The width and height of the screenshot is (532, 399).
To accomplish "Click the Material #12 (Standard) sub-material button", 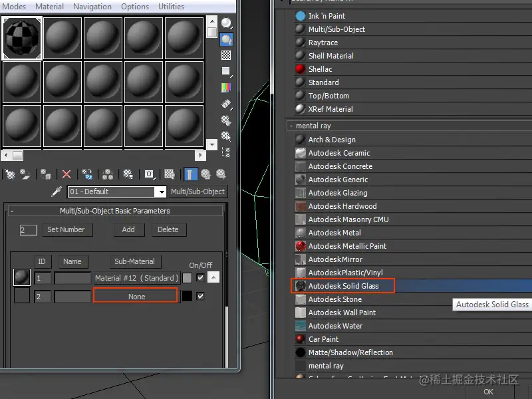I will [137, 278].
